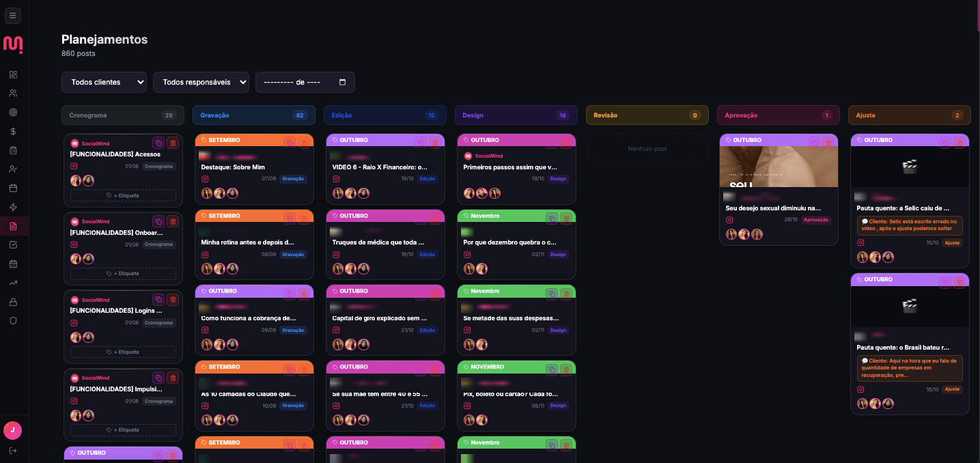Select the Design column header
Screen dimensions: 980x463
click(516, 115)
